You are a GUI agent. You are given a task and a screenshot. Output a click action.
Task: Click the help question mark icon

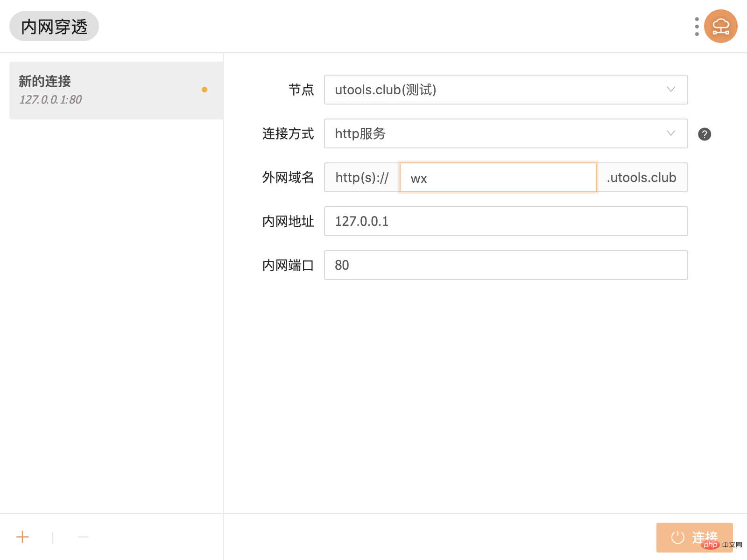pyautogui.click(x=704, y=134)
